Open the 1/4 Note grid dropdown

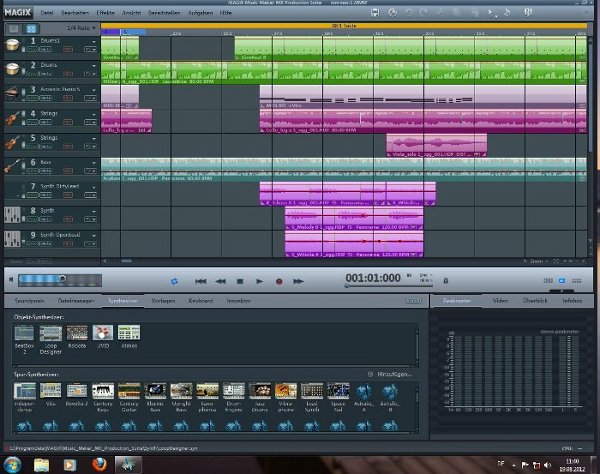pos(81,28)
